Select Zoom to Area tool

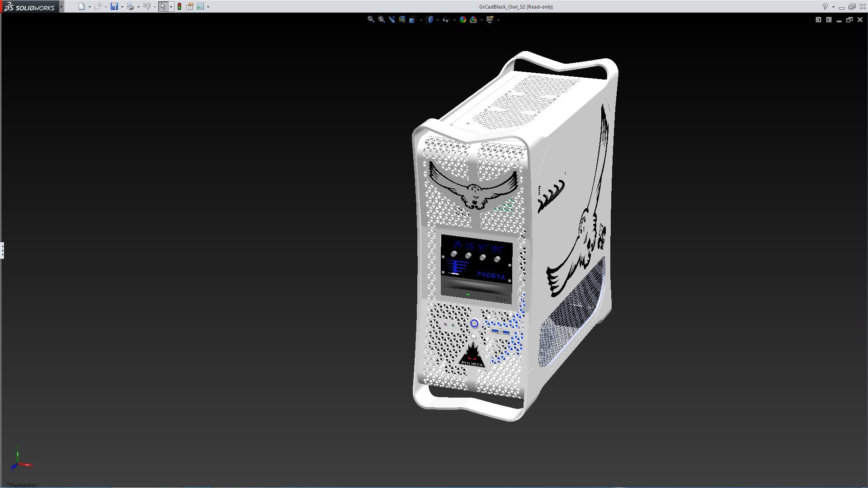382,19
